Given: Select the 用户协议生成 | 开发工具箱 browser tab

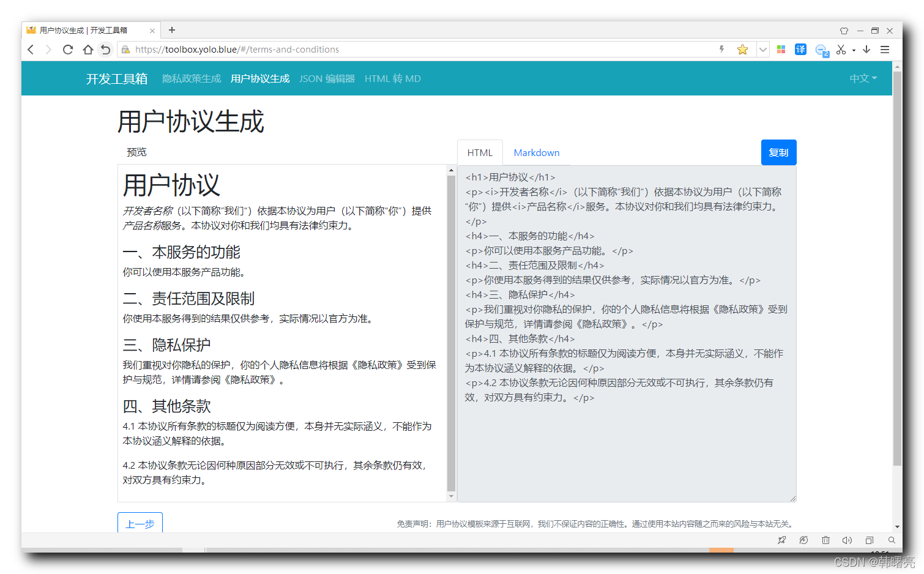Looking at the screenshot, I should [91, 30].
